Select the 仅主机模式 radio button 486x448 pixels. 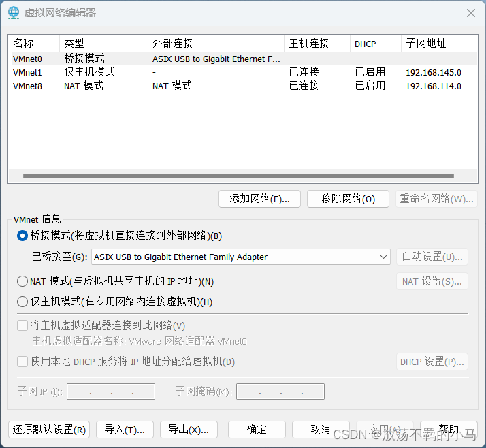(22, 302)
